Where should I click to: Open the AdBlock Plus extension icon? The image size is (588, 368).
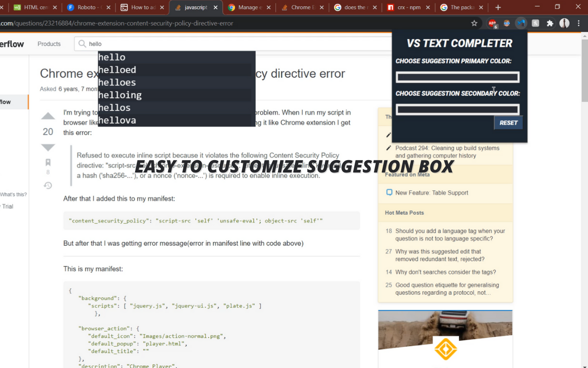(x=492, y=23)
